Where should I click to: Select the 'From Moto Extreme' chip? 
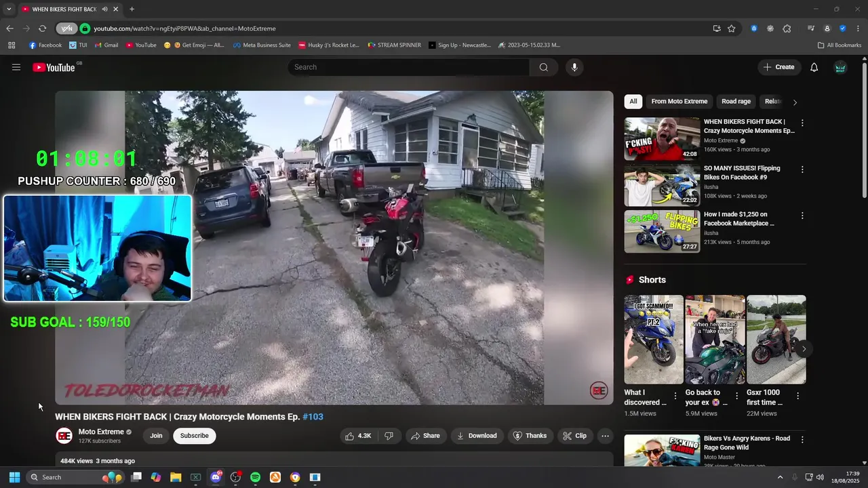coord(679,102)
